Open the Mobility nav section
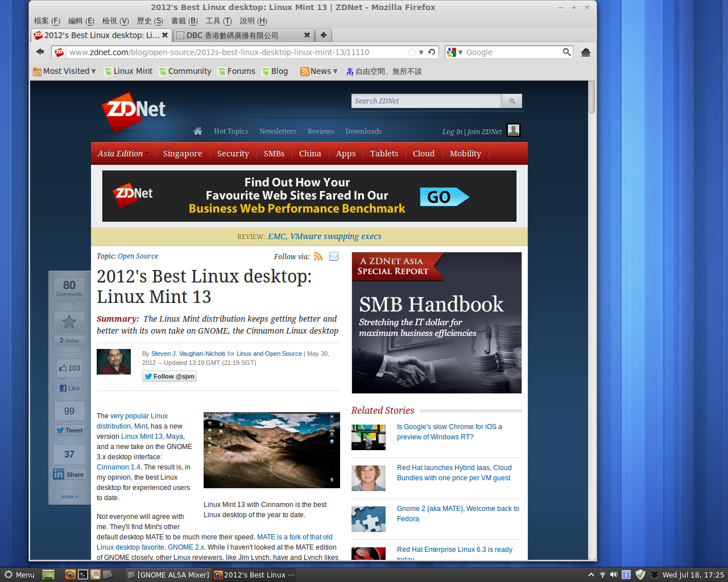Viewport: 728px width, 582px height. click(465, 153)
